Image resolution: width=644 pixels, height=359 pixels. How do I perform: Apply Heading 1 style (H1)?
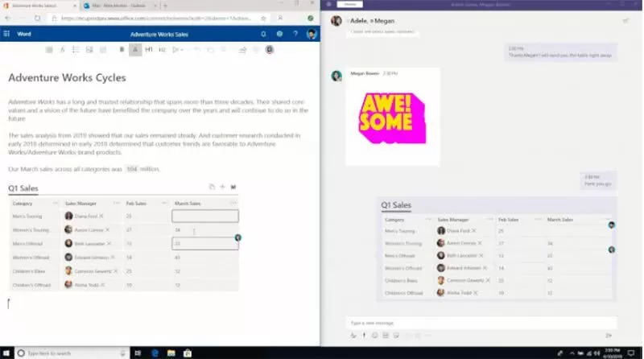(x=150, y=50)
